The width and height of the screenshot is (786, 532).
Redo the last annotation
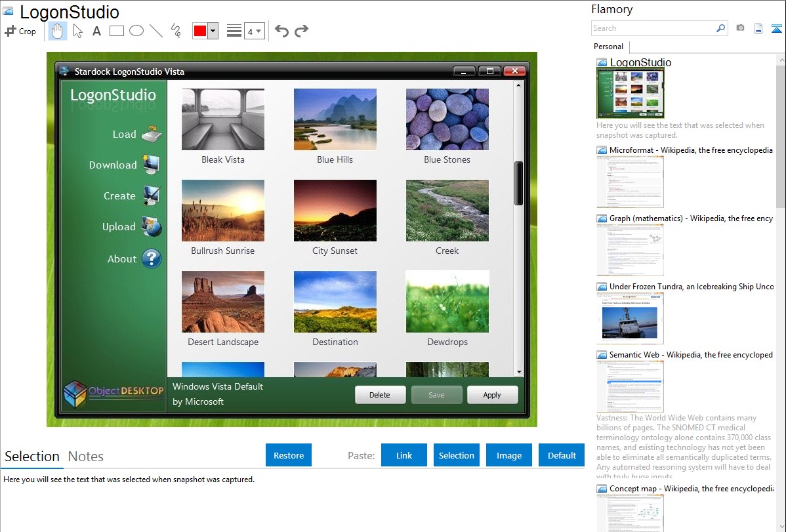point(301,31)
